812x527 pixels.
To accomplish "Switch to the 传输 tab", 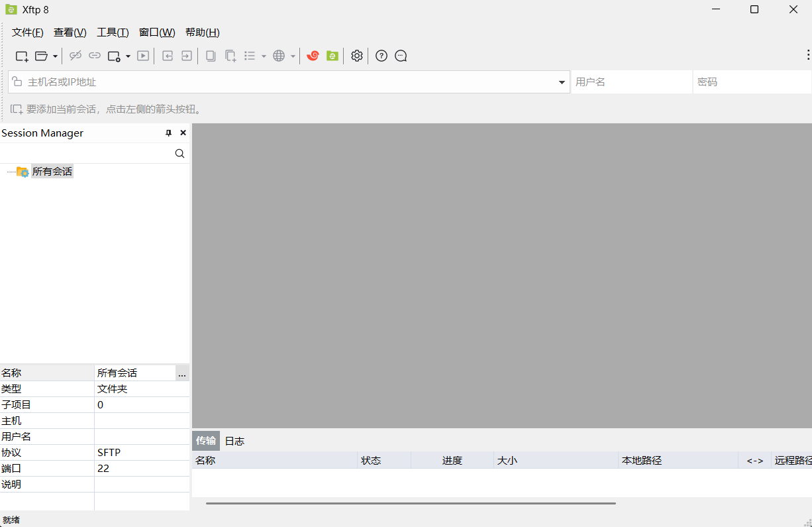I will click(206, 441).
